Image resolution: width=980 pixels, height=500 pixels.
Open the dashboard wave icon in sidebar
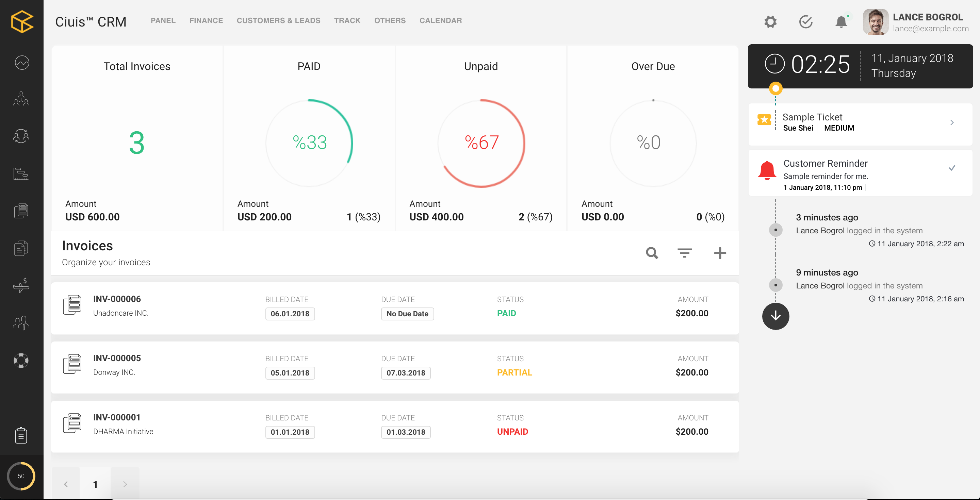pos(22,63)
